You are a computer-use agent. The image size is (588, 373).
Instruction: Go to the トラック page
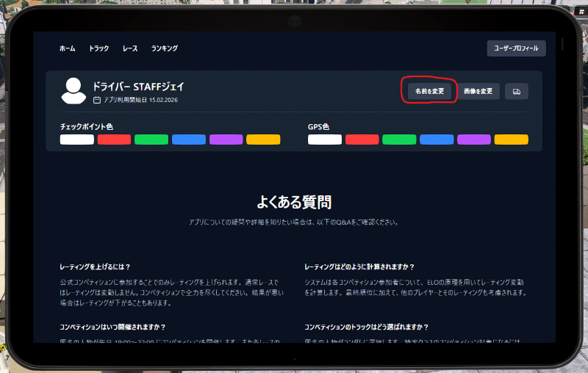coord(98,48)
